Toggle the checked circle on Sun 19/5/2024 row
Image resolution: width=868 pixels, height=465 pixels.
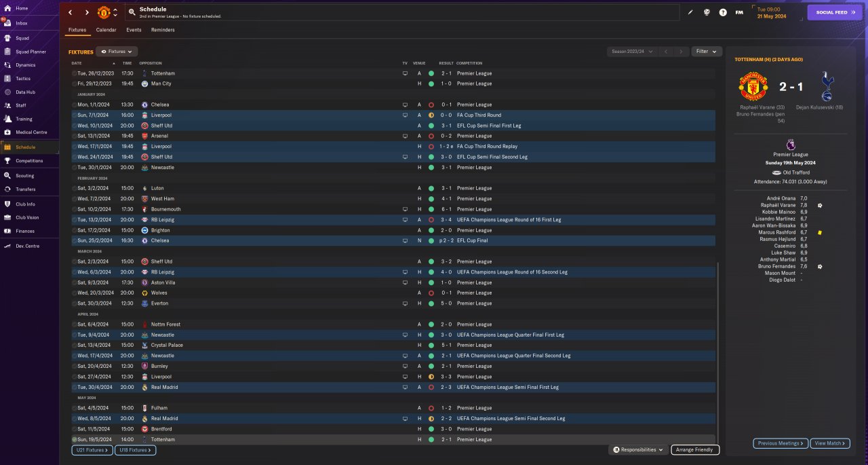click(74, 439)
